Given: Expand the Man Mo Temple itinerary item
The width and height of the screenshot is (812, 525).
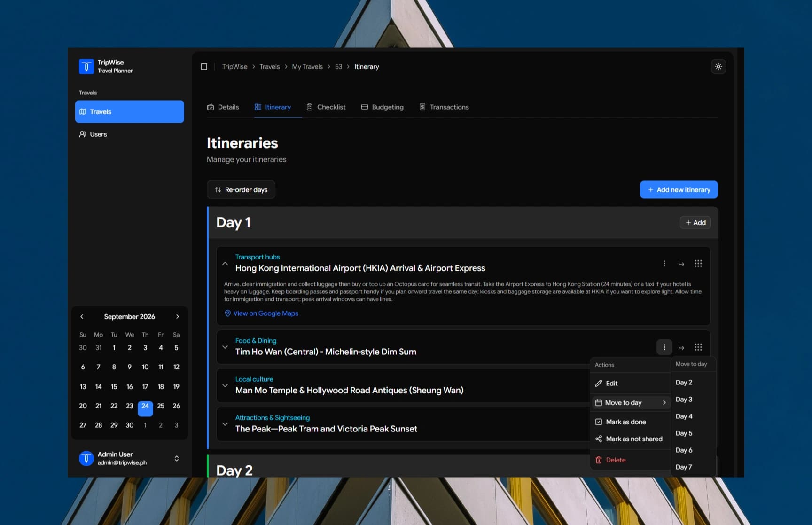Looking at the screenshot, I should (225, 386).
